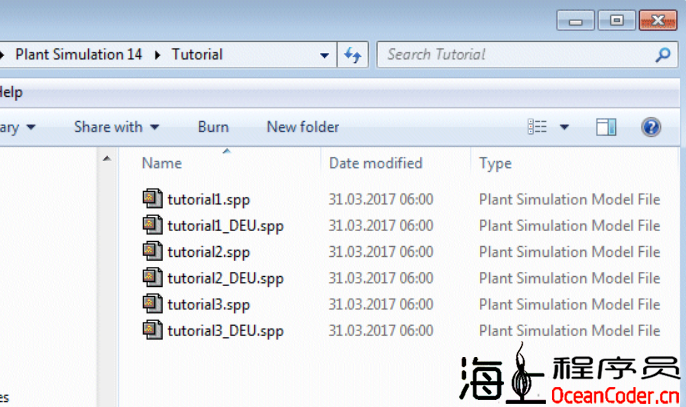Expand the Share with dropdown
Viewport: 686px width, 407px height.
154,127
